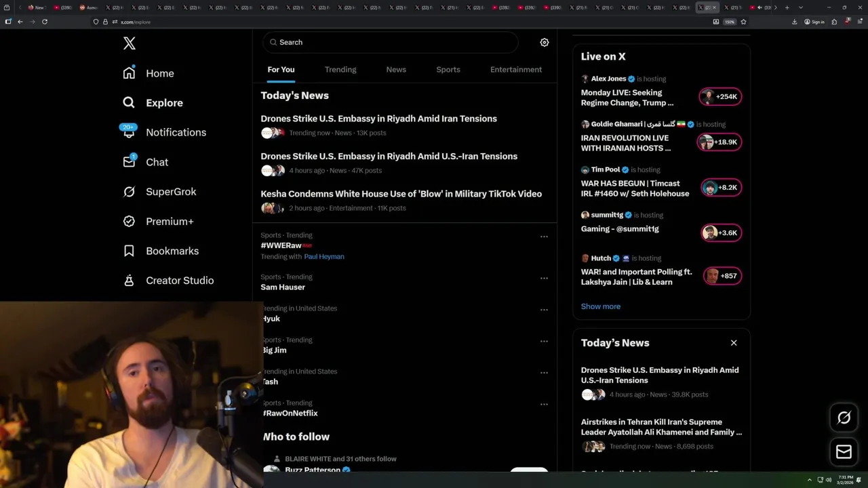Screen dimensions: 868x488
Task: Open the Paul Heyman link
Action: pos(323,256)
